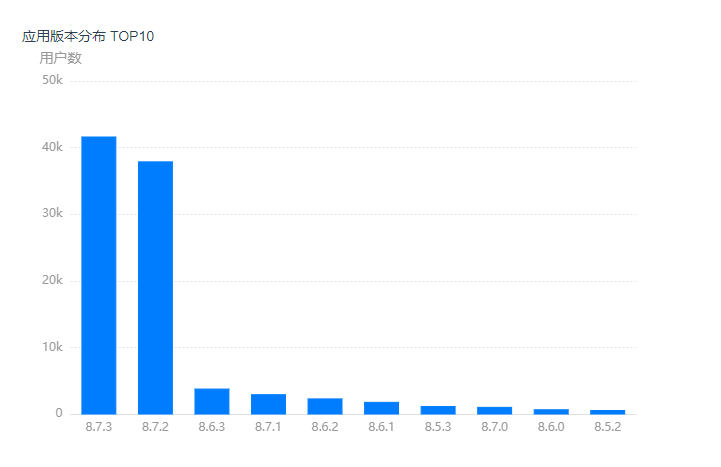Viewport: 721px width, 467px height.
Task: Click the 8.7.3 x-axis label
Action: 99,428
